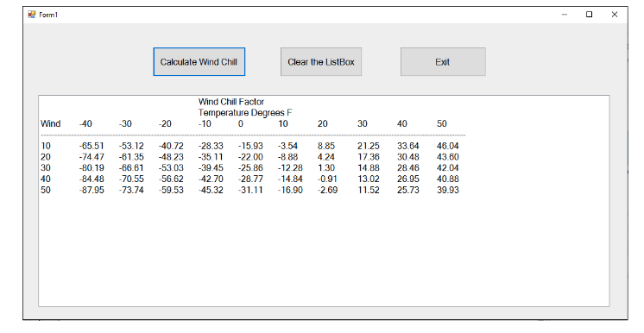Select the 'Wind' column header
This screenshot has height=333, width=644.
point(51,124)
